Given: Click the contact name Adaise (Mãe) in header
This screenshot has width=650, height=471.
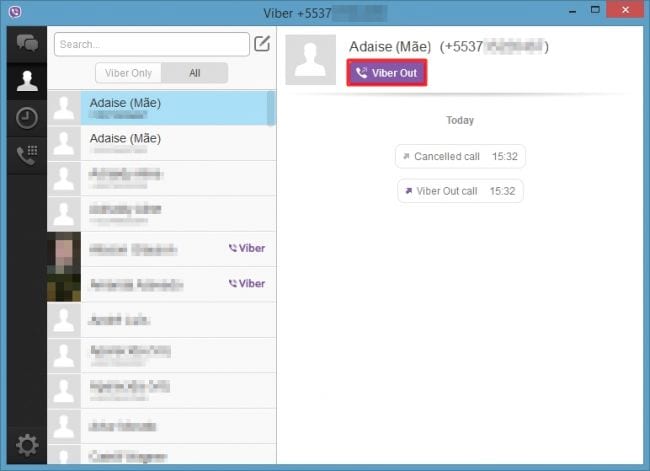Looking at the screenshot, I should point(390,46).
